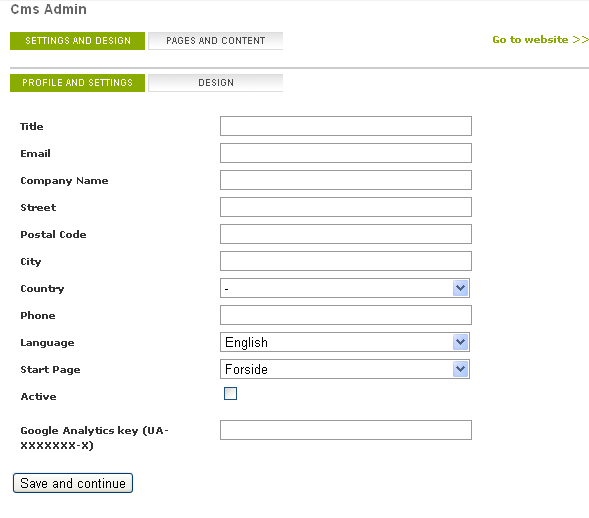Open the Settings and Design tab

click(77, 41)
